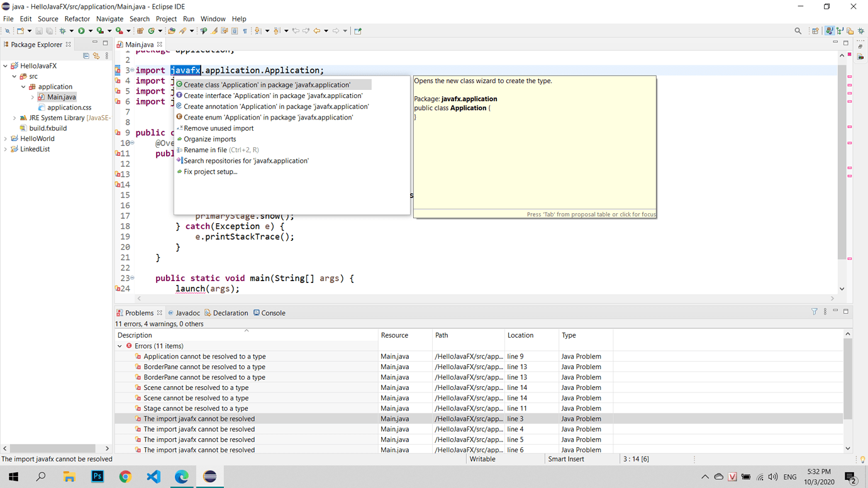868x488 pixels.
Task: Start debugging with the Debug toolbar icon
Action: (62, 30)
